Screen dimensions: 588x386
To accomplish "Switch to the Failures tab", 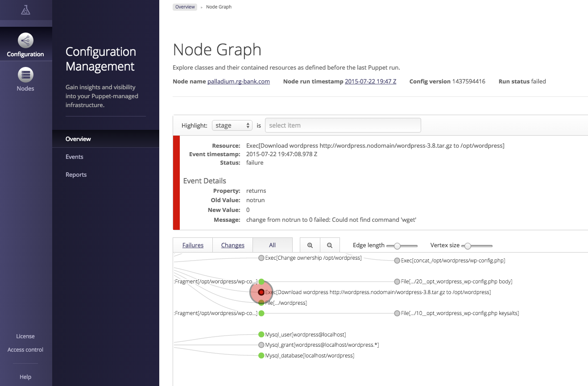I will click(x=192, y=245).
